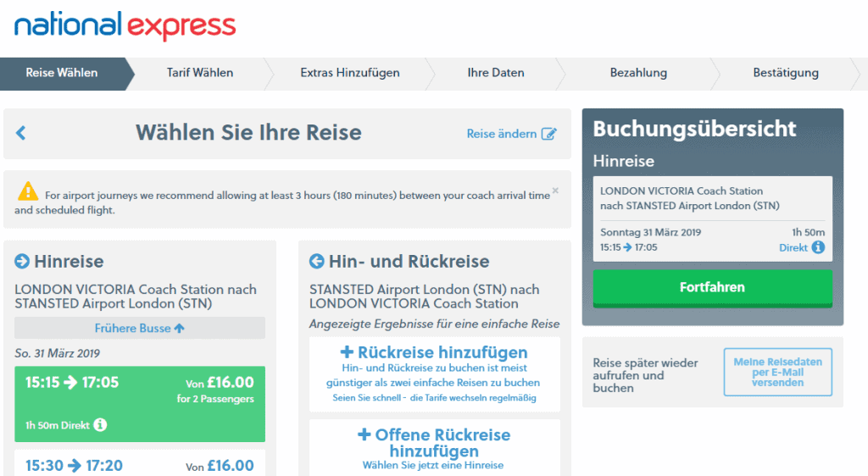Open the Tarif Wählen step tab
The width and height of the screenshot is (868, 476).
[x=200, y=73]
